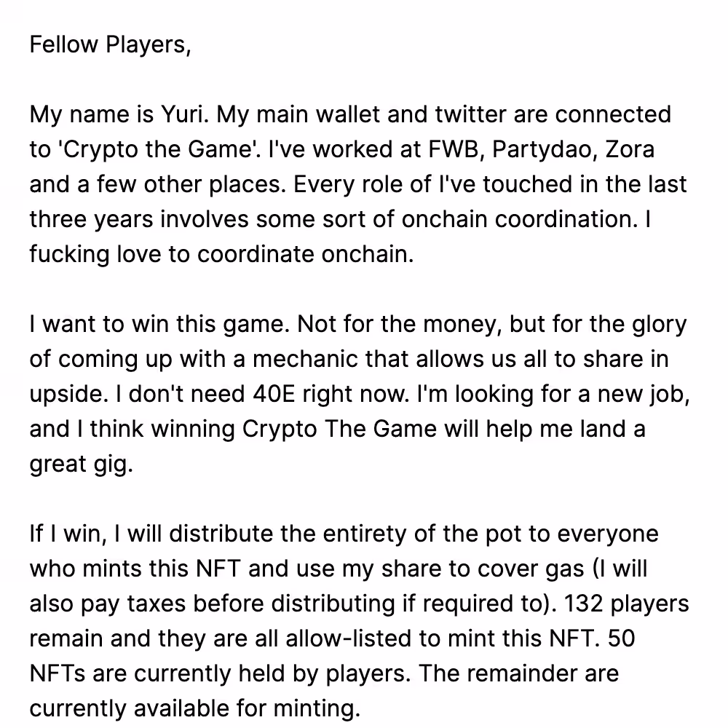Click the sentence start 'I want to win'
The image size is (728, 728).
(x=98, y=324)
